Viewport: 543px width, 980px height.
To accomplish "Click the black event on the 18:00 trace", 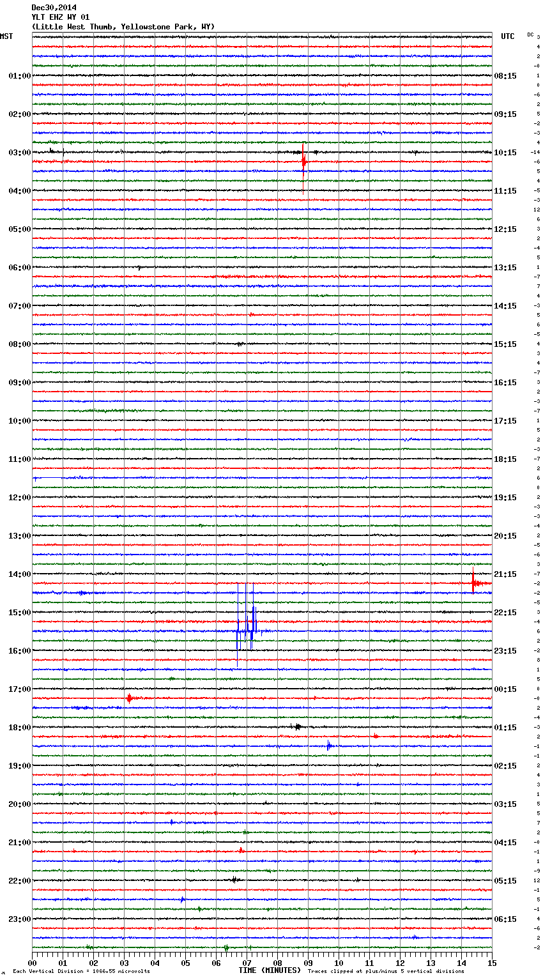I will (x=297, y=726).
